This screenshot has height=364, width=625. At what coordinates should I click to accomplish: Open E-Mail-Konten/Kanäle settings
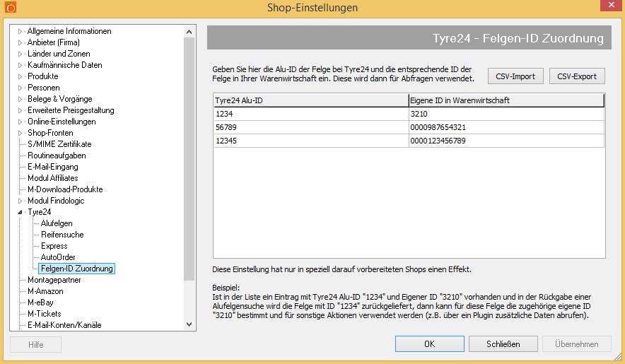(x=64, y=325)
